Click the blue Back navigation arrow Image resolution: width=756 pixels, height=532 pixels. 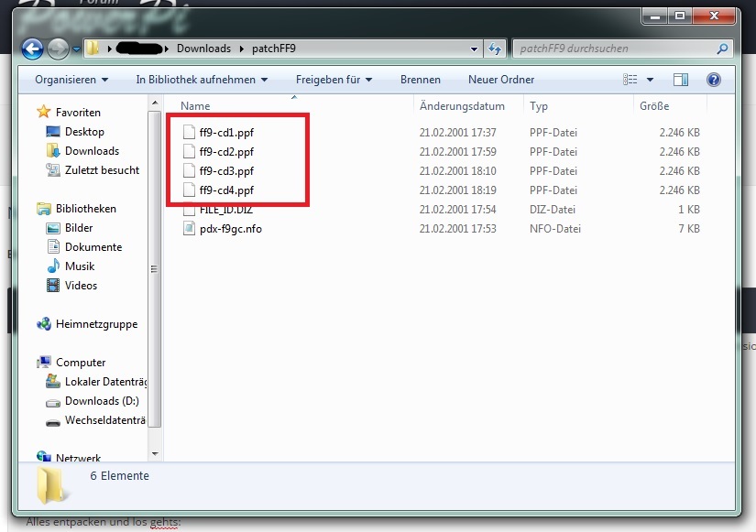32,49
